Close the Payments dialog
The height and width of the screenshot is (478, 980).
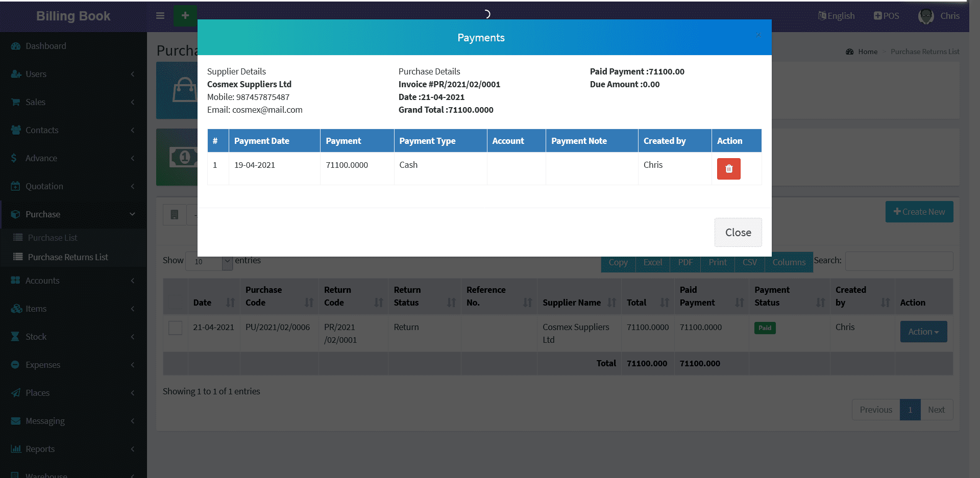[738, 233]
